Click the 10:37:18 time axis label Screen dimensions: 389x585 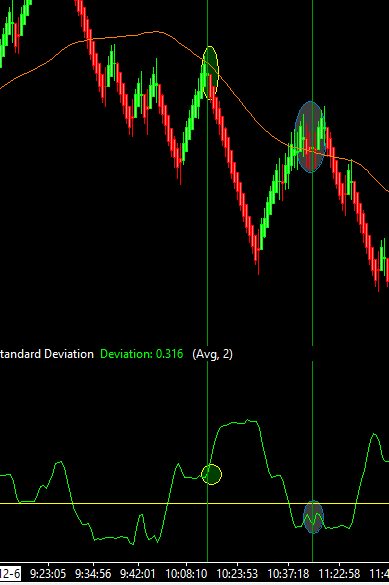288,573
